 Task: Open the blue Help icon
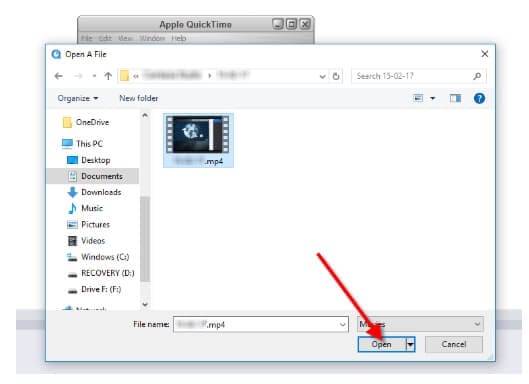[479, 98]
